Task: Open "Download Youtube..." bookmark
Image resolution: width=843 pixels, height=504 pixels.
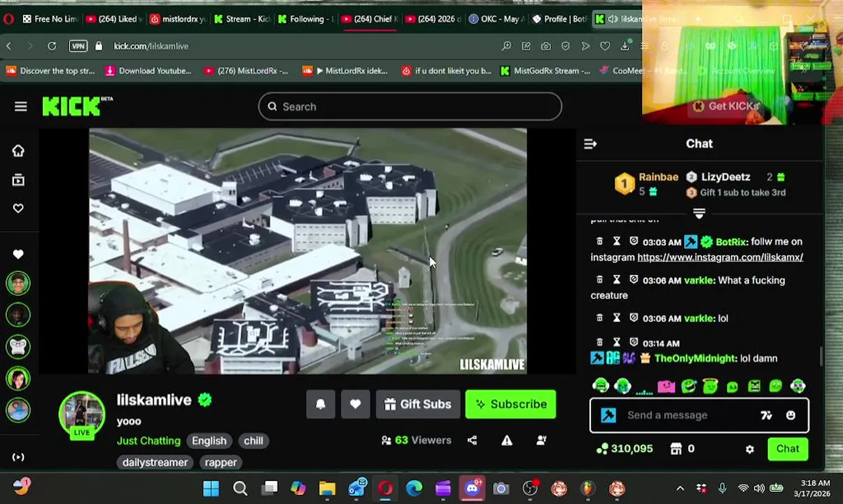Action: tap(148, 71)
